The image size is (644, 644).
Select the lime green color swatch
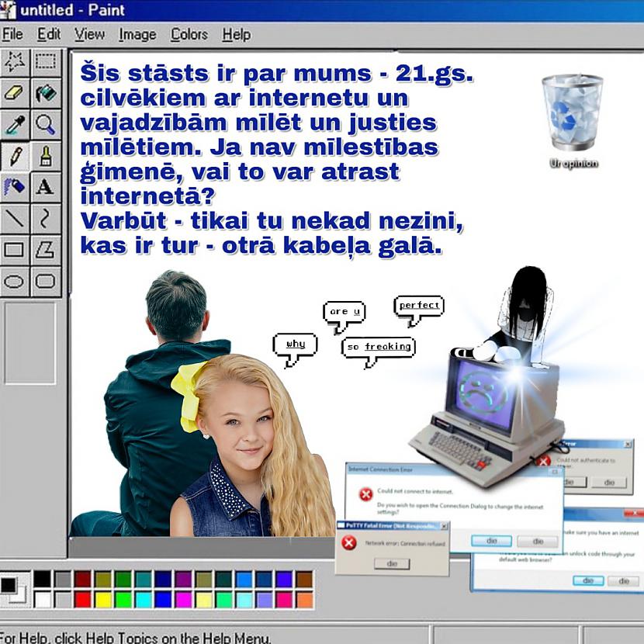(x=123, y=600)
